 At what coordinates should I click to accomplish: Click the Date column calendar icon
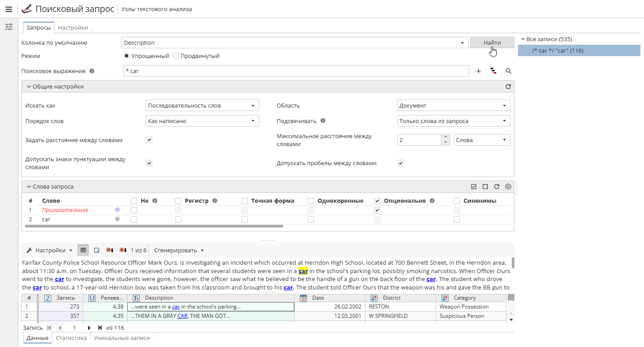pos(303,298)
